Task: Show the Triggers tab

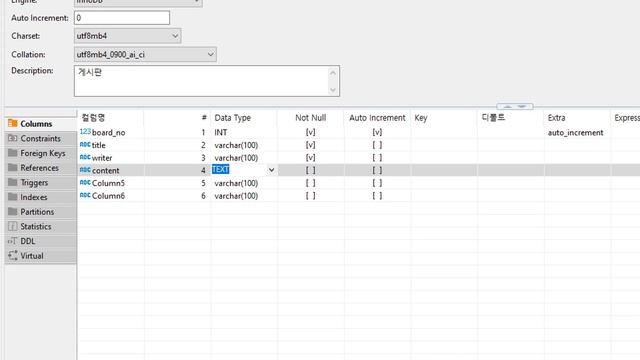Action: tap(40, 182)
